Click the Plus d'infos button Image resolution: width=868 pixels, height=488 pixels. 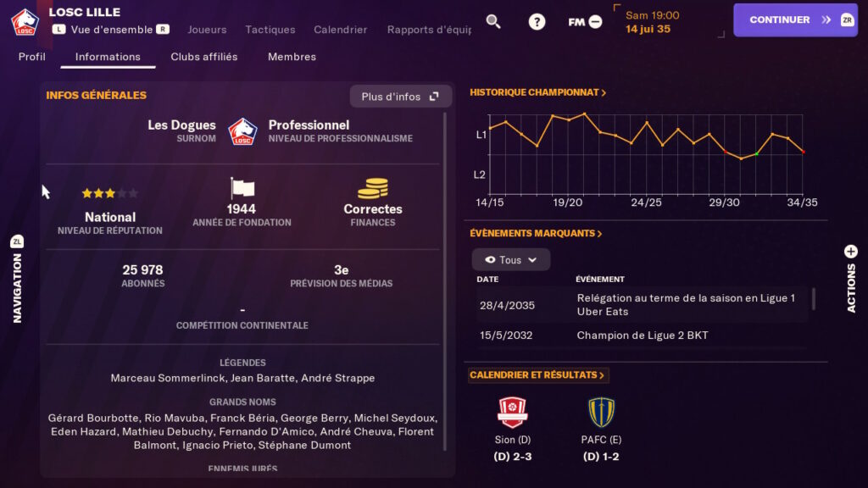coord(400,97)
